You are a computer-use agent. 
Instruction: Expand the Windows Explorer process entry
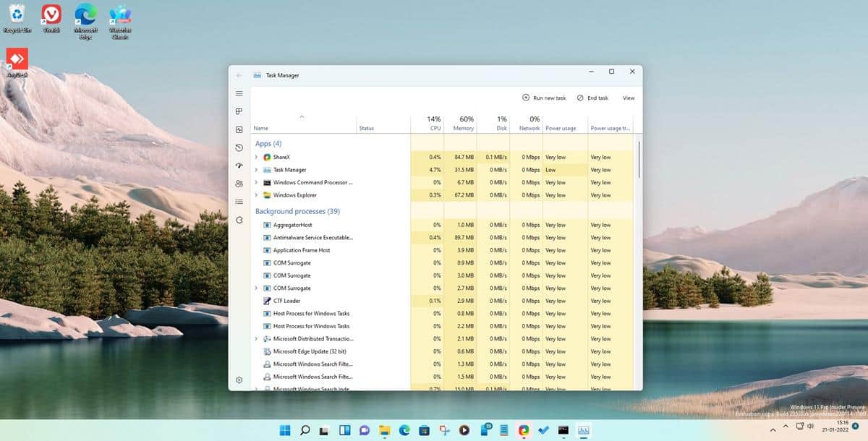point(255,194)
